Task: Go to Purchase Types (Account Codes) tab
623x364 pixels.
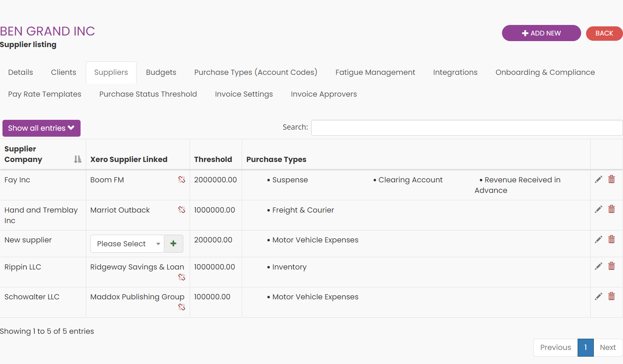Action: pos(255,72)
